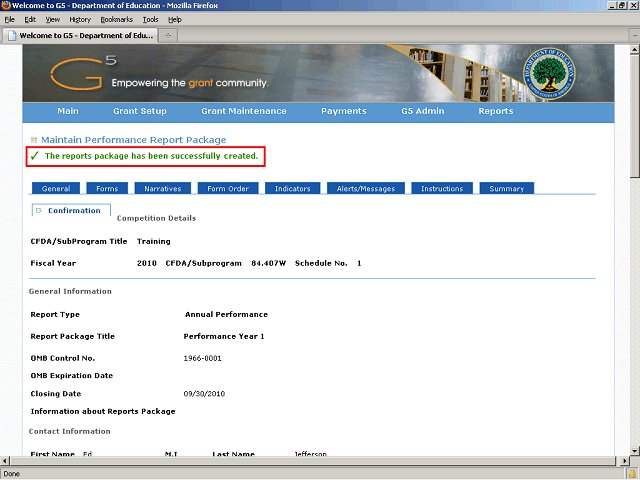Screen dimensions: 640x480
Task: Click the vertical scrollbar up arrow
Action: pos(635,50)
